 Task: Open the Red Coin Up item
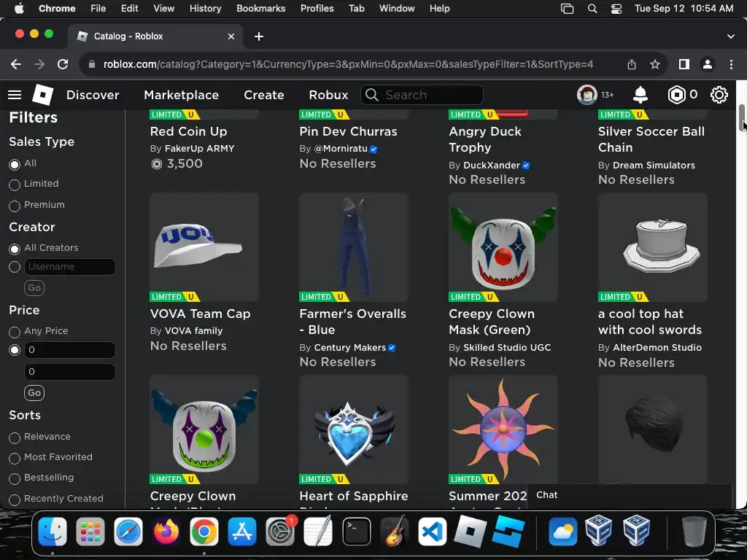tap(189, 131)
